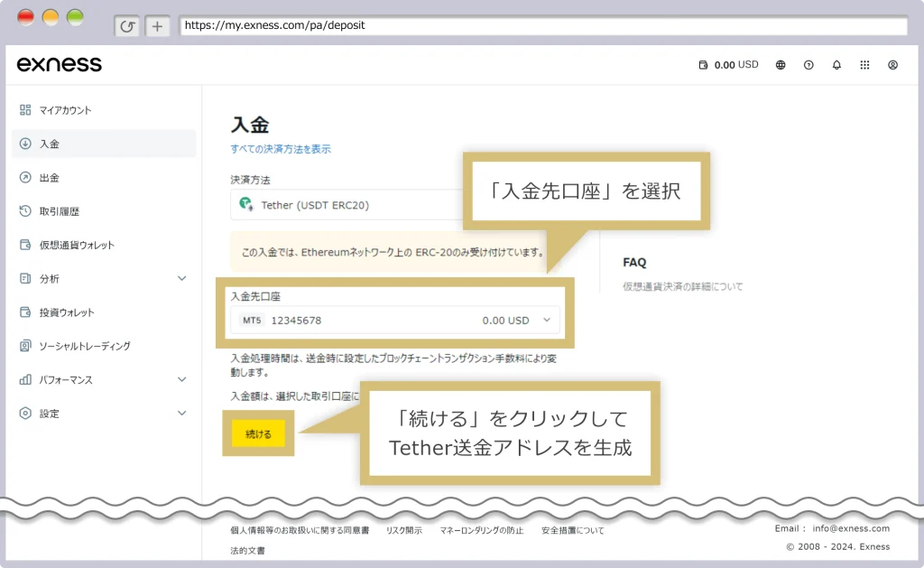Open 安全措置について footer link

click(x=573, y=530)
